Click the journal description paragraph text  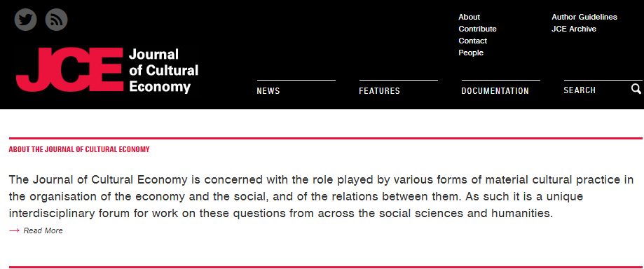[x=321, y=197]
